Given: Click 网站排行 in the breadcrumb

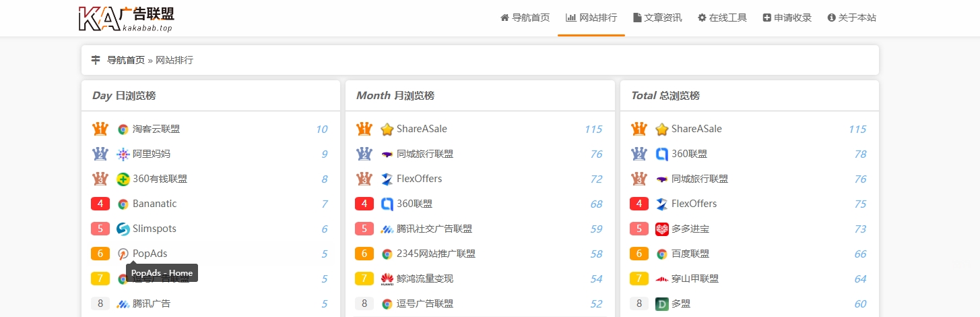Looking at the screenshot, I should 174,60.
